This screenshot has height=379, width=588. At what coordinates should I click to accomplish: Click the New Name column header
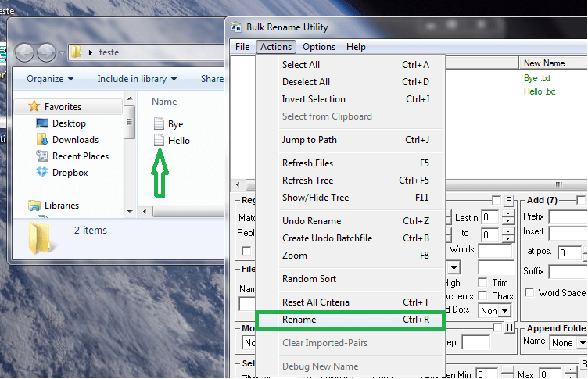pyautogui.click(x=543, y=63)
